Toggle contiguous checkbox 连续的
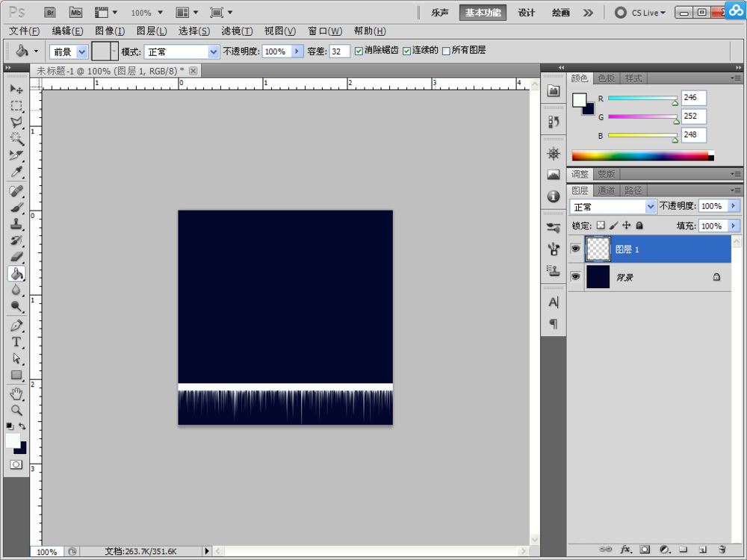Image resolution: width=747 pixels, height=560 pixels. 406,51
